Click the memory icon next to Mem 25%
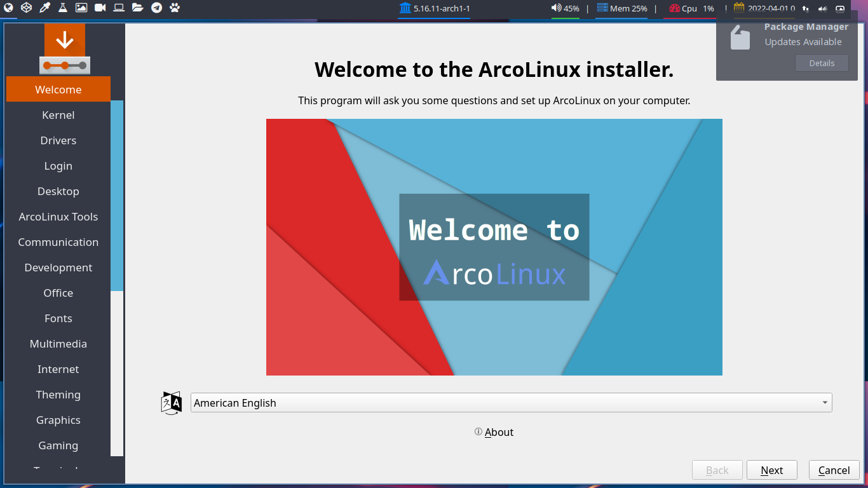This screenshot has width=868, height=488. click(602, 8)
